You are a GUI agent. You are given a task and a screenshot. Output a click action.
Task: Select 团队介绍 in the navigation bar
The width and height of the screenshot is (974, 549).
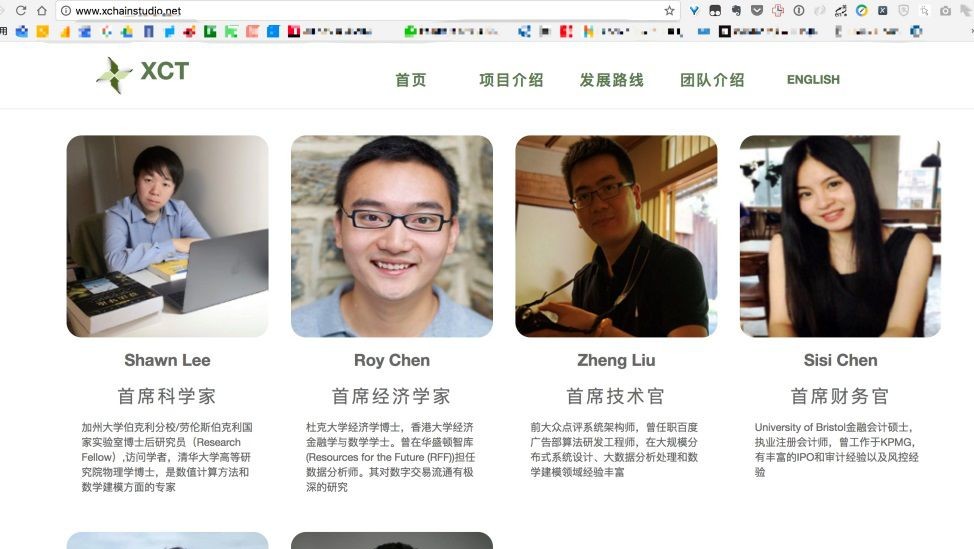click(712, 79)
